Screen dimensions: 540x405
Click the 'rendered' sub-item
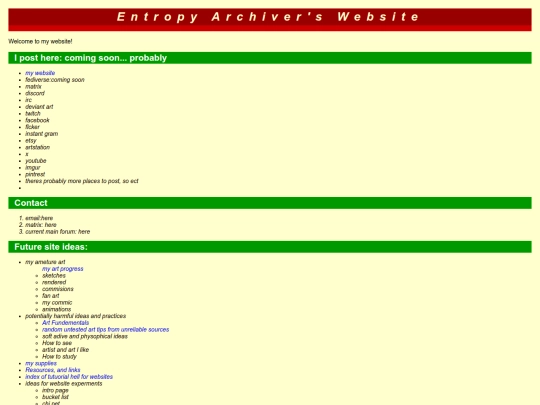pyautogui.click(x=54, y=282)
